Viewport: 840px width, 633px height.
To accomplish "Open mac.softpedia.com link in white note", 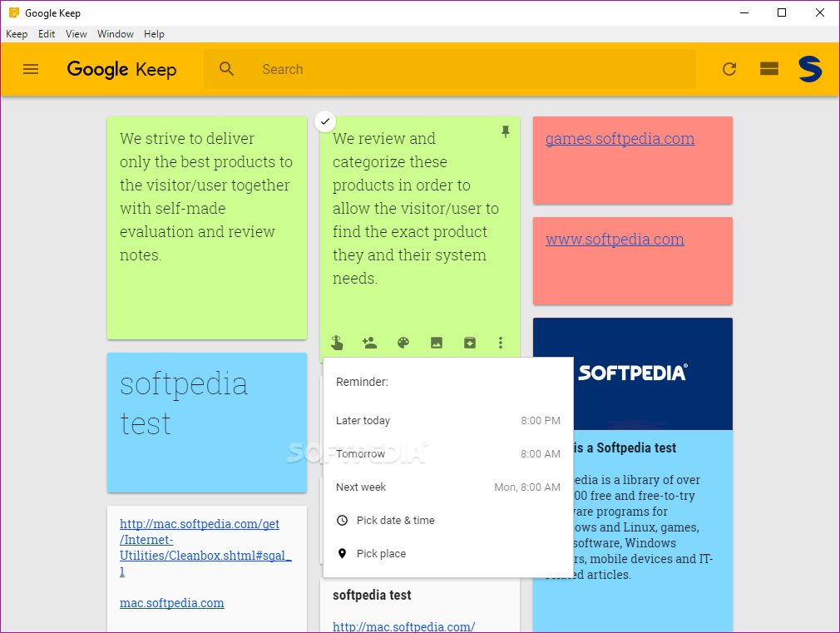I will (171, 603).
